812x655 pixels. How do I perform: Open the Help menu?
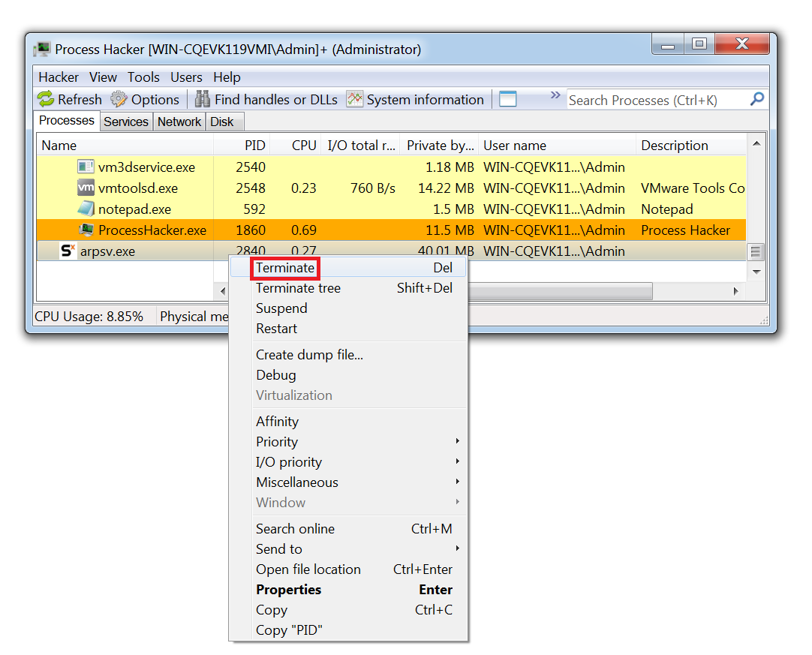click(x=227, y=77)
